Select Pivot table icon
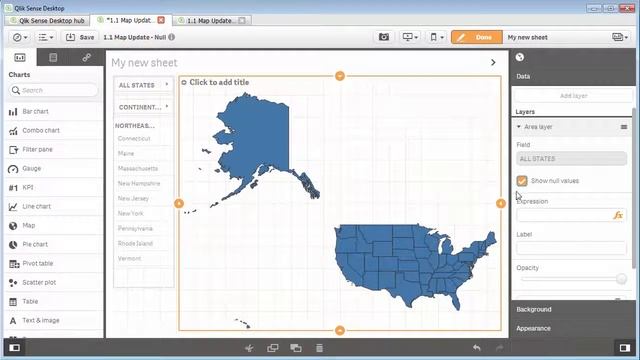 [13, 264]
